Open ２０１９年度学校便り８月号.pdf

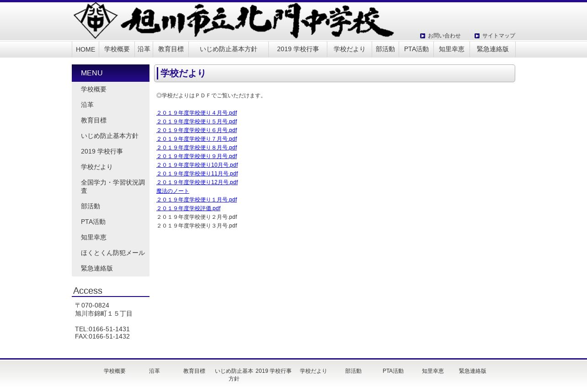197,148
